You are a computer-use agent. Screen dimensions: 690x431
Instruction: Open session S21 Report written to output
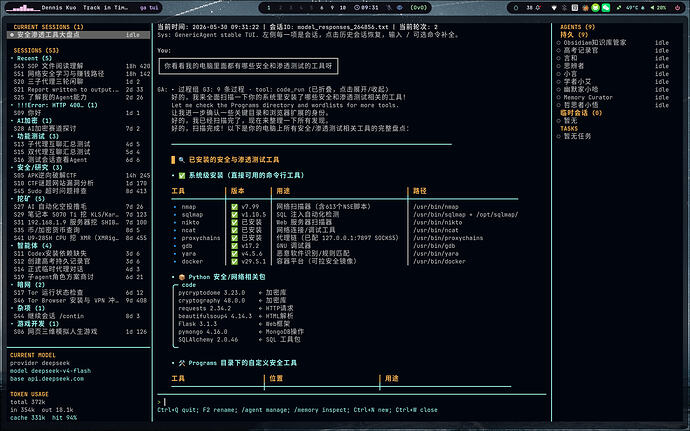[81, 89]
